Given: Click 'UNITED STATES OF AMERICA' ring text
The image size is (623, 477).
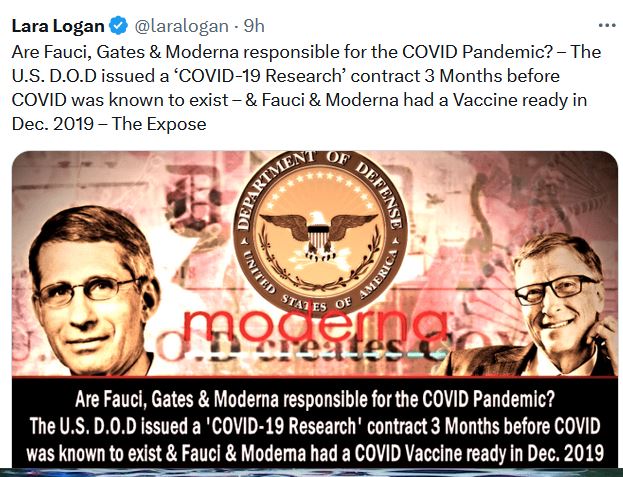Looking at the screenshot, I should pyautogui.click(x=320, y=286).
